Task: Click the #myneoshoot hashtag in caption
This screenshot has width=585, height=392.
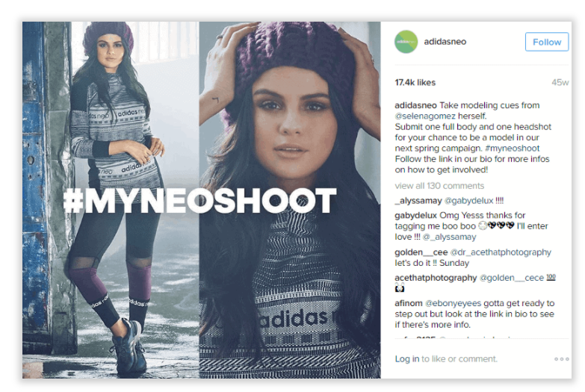Action: coord(512,148)
